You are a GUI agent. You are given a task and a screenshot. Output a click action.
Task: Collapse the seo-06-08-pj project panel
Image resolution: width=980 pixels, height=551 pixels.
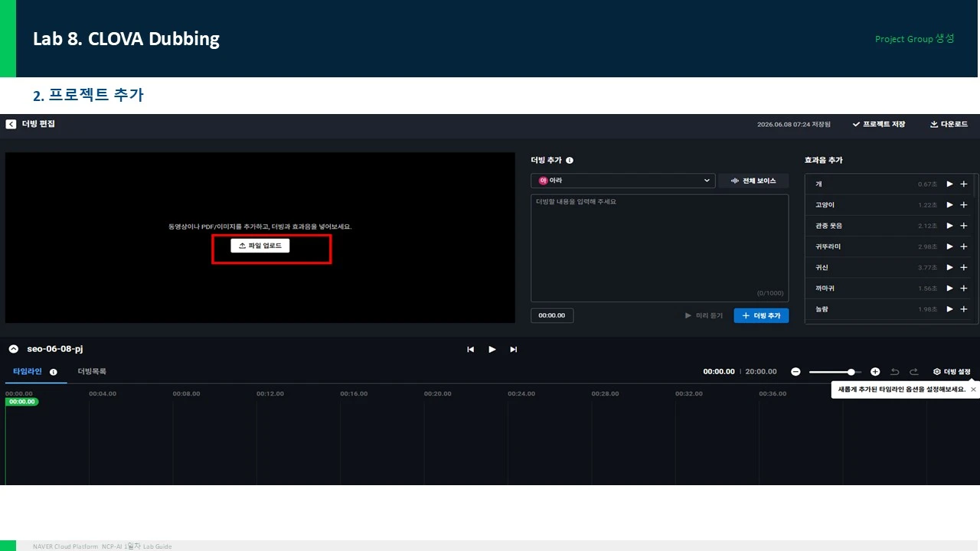pos(14,349)
